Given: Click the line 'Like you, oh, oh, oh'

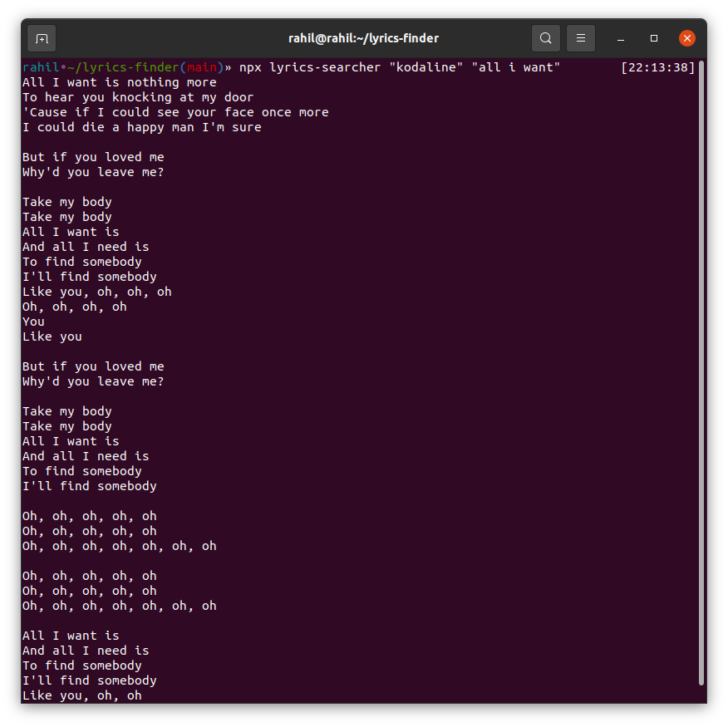Looking at the screenshot, I should [x=97, y=292].
